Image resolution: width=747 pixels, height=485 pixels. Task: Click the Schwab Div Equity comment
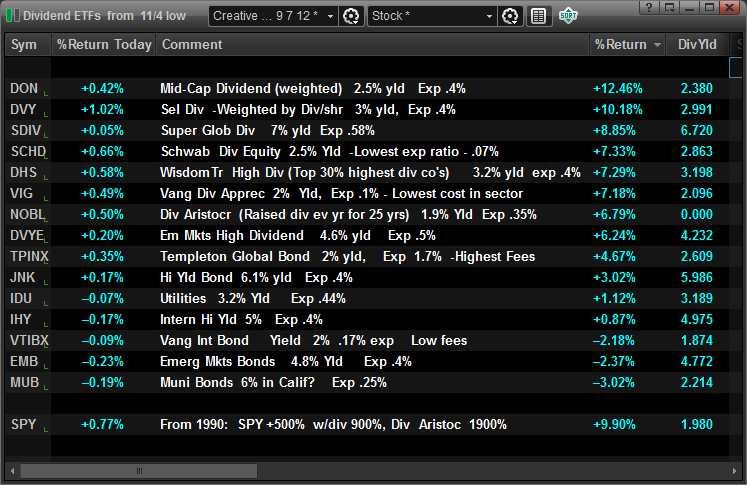pyautogui.click(x=330, y=152)
